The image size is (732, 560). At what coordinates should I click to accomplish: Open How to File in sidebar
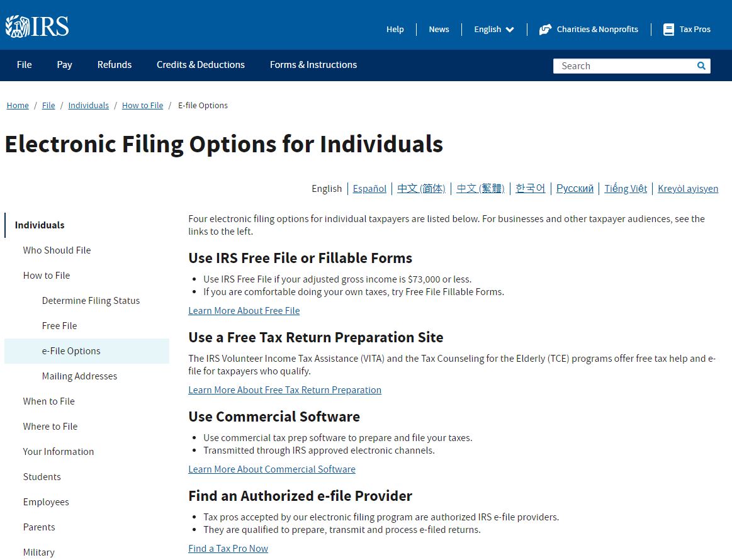46,276
